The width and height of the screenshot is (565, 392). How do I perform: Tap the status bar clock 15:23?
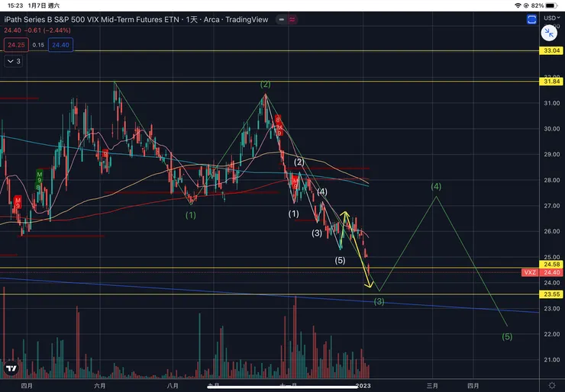[x=15, y=5]
